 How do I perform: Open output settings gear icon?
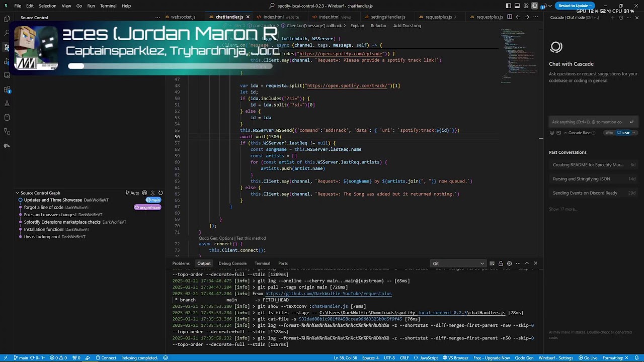click(509, 263)
